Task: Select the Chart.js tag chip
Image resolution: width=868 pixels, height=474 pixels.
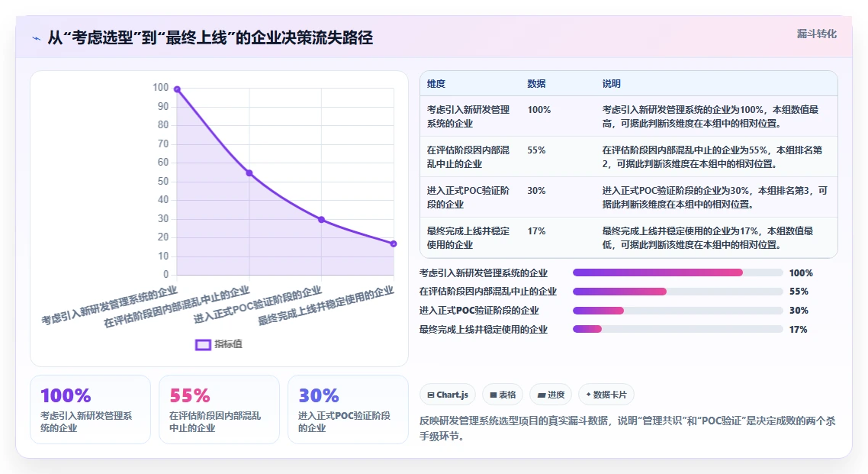Action: tap(448, 395)
